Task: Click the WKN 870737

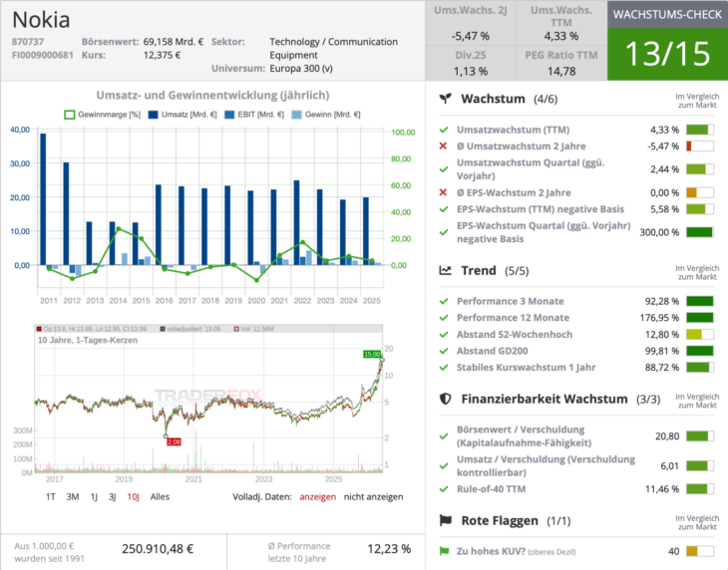Action: click(28, 42)
